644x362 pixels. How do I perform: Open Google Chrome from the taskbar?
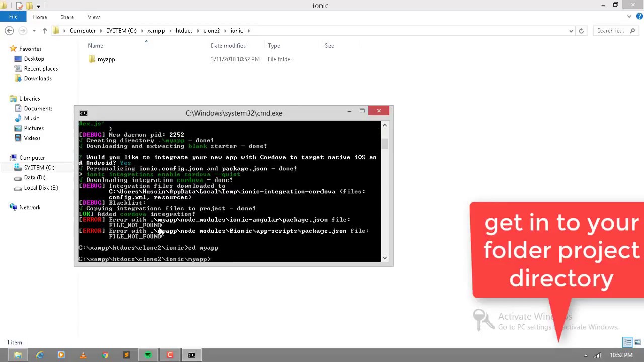[105, 355]
